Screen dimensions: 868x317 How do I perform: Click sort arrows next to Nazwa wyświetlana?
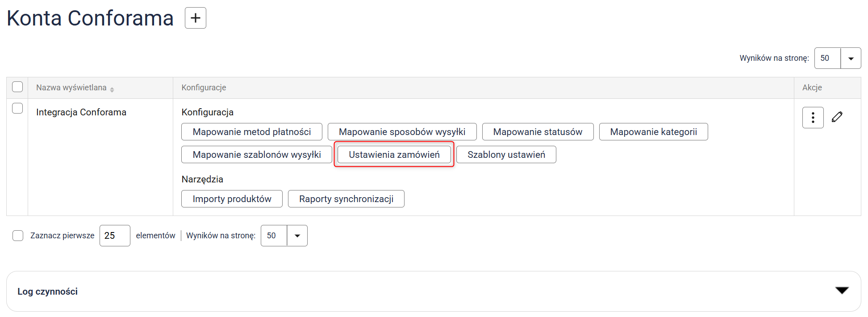click(x=112, y=89)
